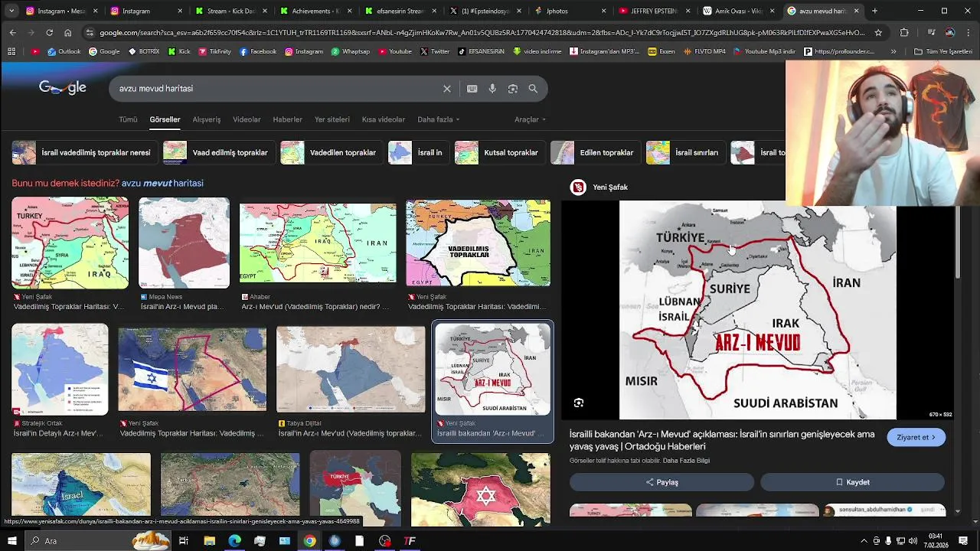Screen dimensions: 980x551
Task: Click the Paylaş share button
Action: (x=661, y=482)
